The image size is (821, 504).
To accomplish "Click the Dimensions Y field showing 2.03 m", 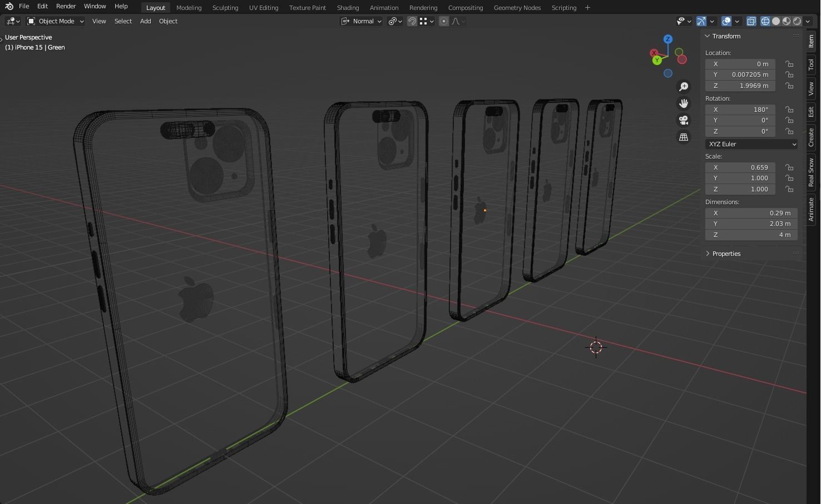I will [x=751, y=224].
